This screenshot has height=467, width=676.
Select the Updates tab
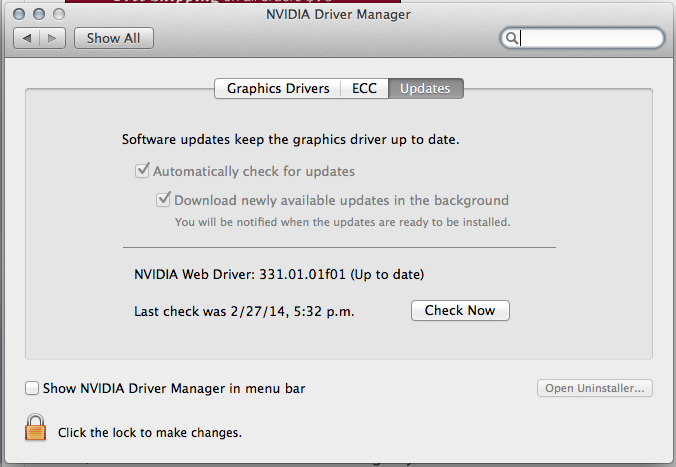[425, 88]
